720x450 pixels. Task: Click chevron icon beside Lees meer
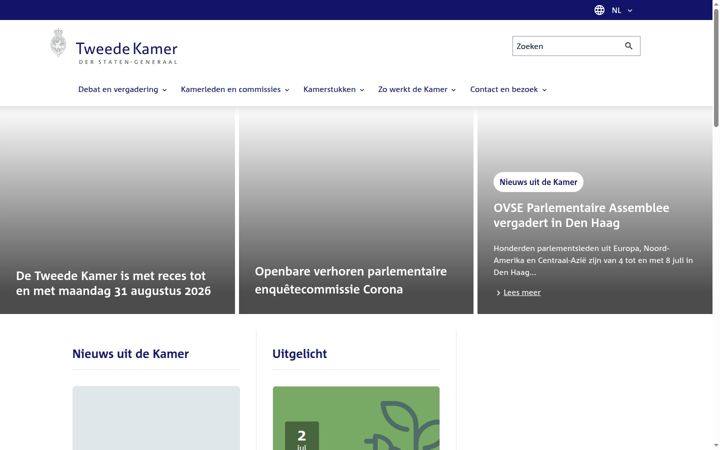(498, 293)
